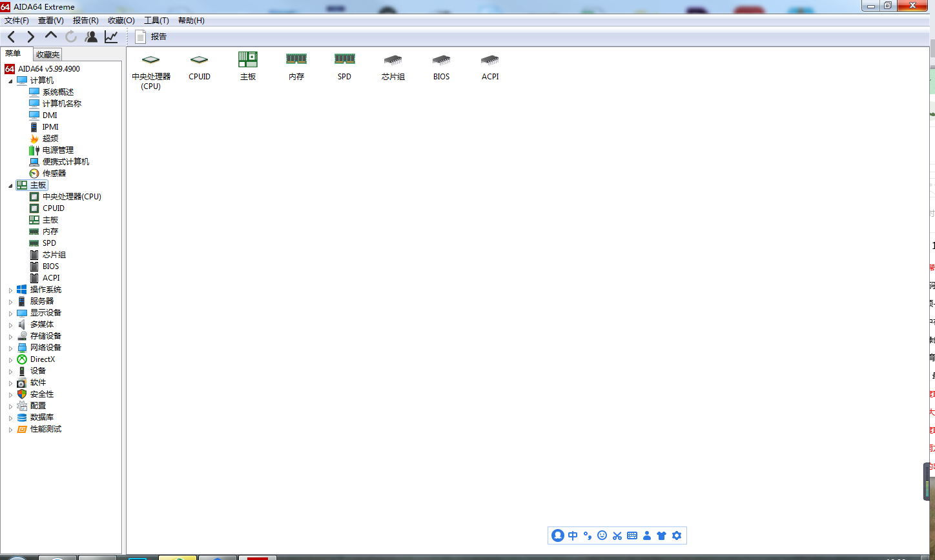
Task: Expand the 性能测试 tree node
Action: [x=10, y=429]
